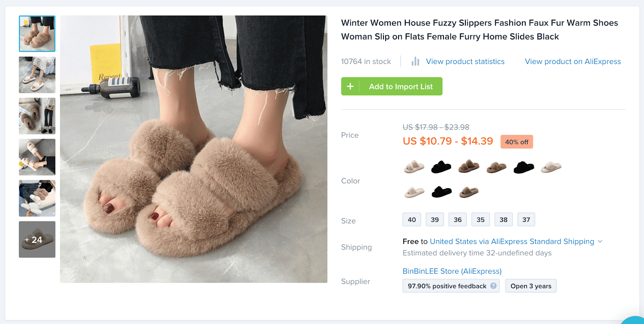This screenshot has height=324, width=644.
Task: Open United States via AliExpress Standard Shipping selector
Action: pos(512,241)
